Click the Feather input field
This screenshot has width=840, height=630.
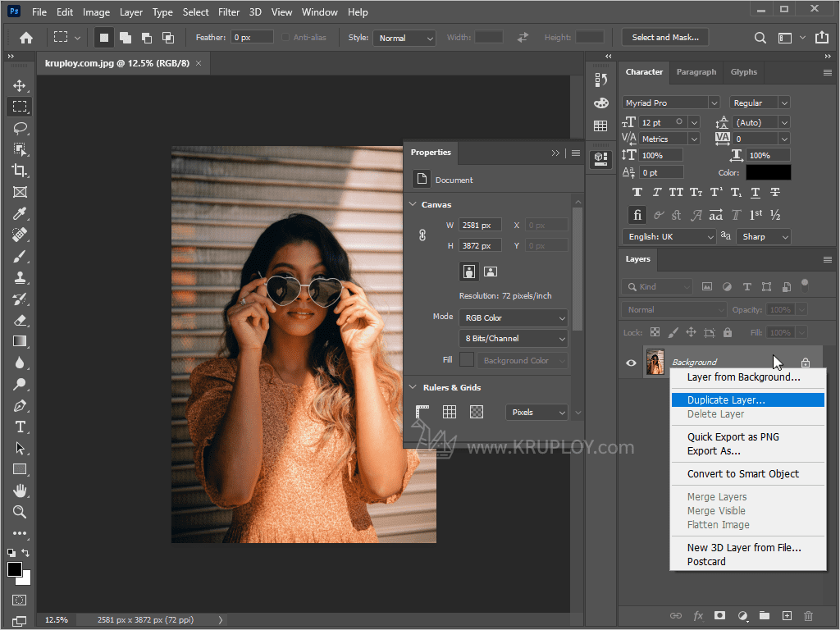[253, 38]
